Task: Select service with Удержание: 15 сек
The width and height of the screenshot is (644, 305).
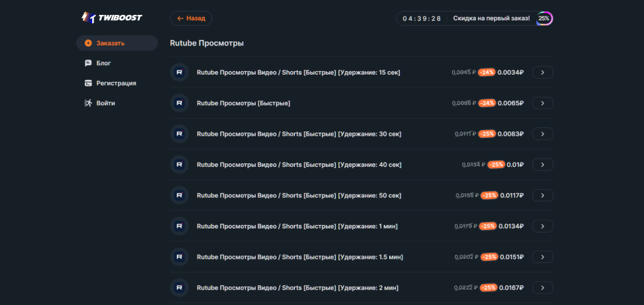Action: [298, 73]
